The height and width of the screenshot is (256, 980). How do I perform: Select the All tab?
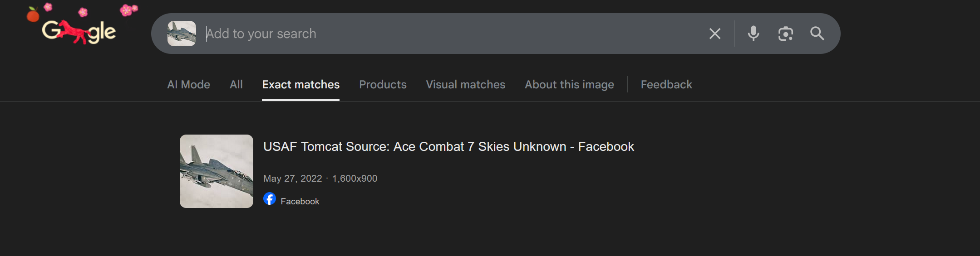pyautogui.click(x=236, y=85)
